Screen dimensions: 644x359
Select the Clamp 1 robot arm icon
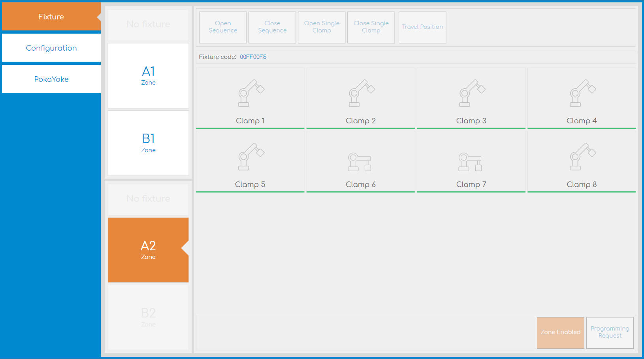(x=250, y=93)
